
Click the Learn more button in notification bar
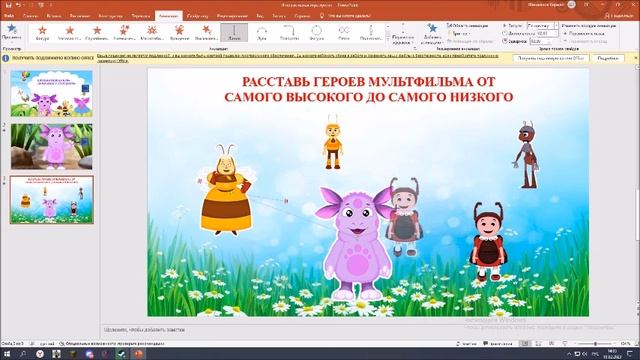point(608,58)
